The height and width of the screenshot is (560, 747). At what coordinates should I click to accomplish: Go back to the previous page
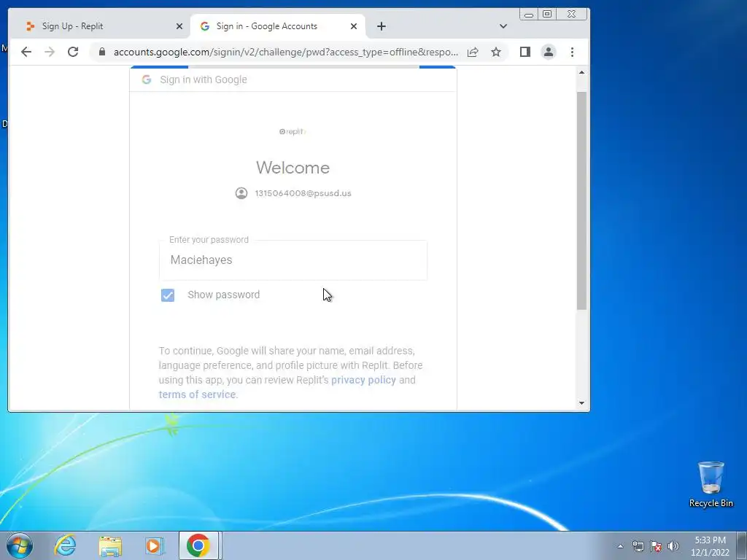click(x=26, y=52)
